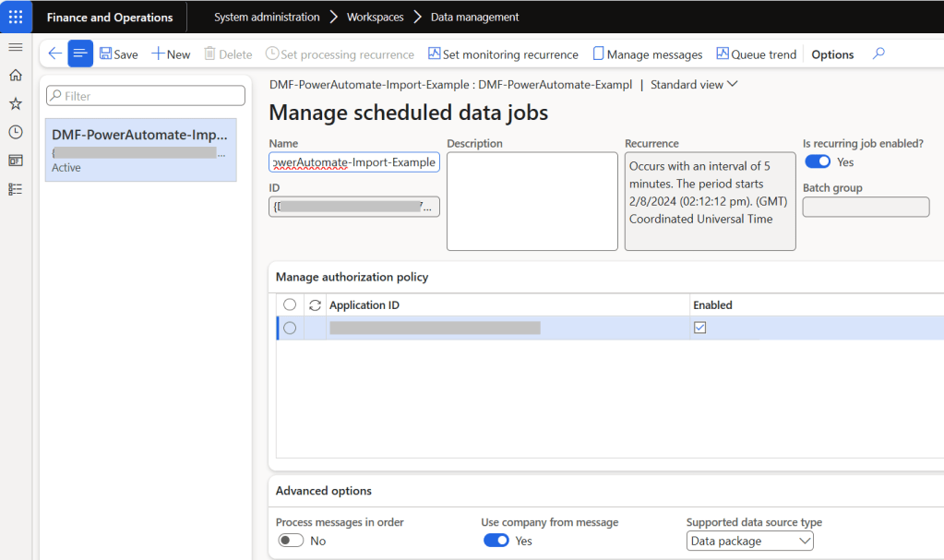Screen dimensions: 944x560
Task: Uncheck the Enabled checkbox for application
Action: pyautogui.click(x=699, y=328)
